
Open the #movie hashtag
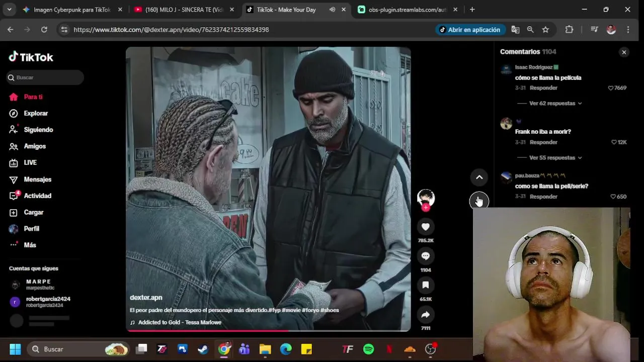click(x=291, y=310)
